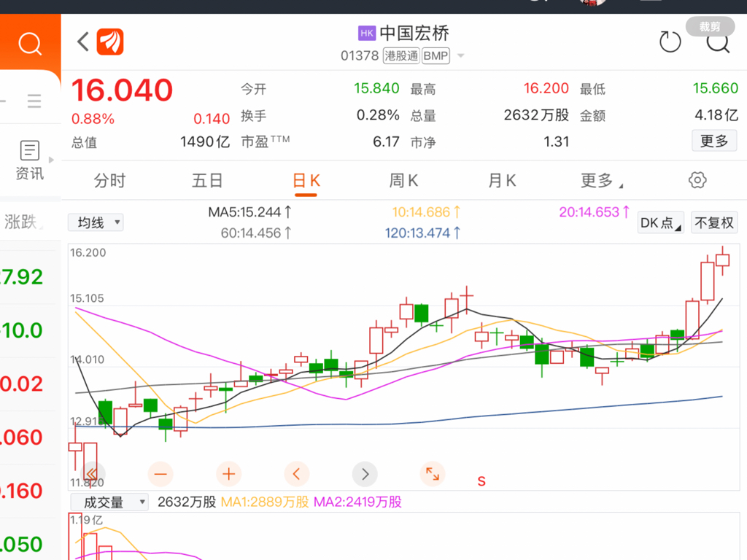Image resolution: width=747 pixels, height=560 pixels.
Task: Expand chart to fullscreen
Action: (x=433, y=474)
